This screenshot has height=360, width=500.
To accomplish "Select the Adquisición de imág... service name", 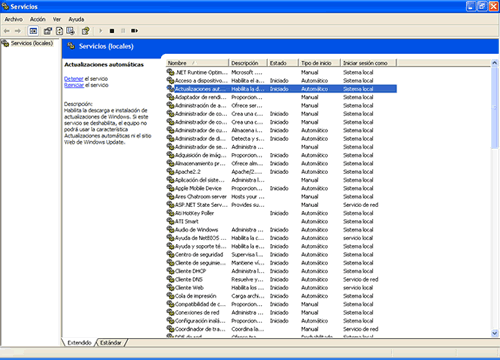I will [201, 155].
